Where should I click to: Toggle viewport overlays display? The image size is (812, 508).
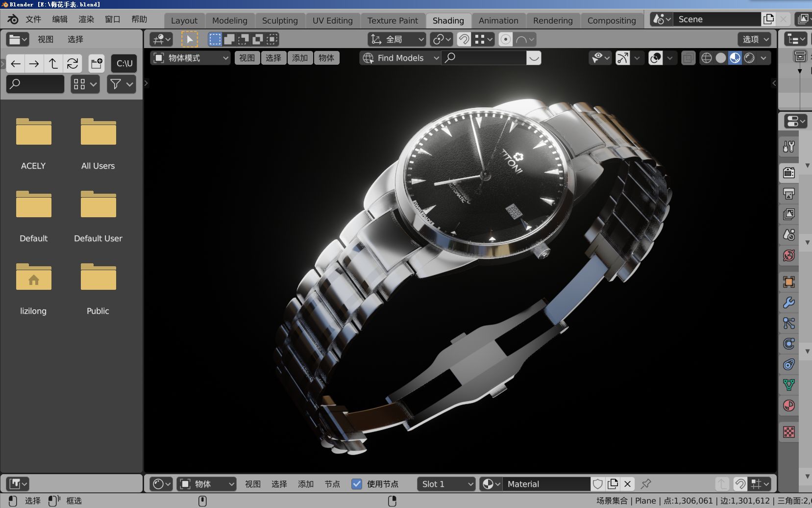click(655, 58)
